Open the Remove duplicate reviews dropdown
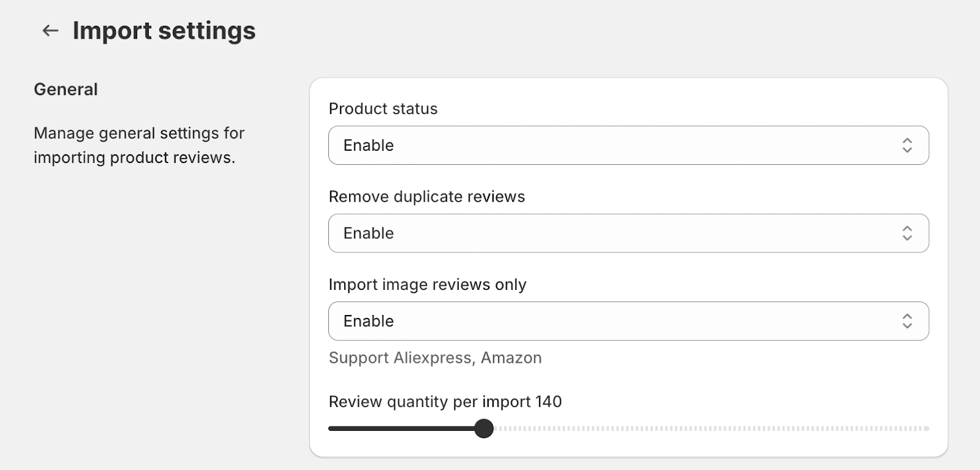The width and height of the screenshot is (980, 470). click(628, 233)
